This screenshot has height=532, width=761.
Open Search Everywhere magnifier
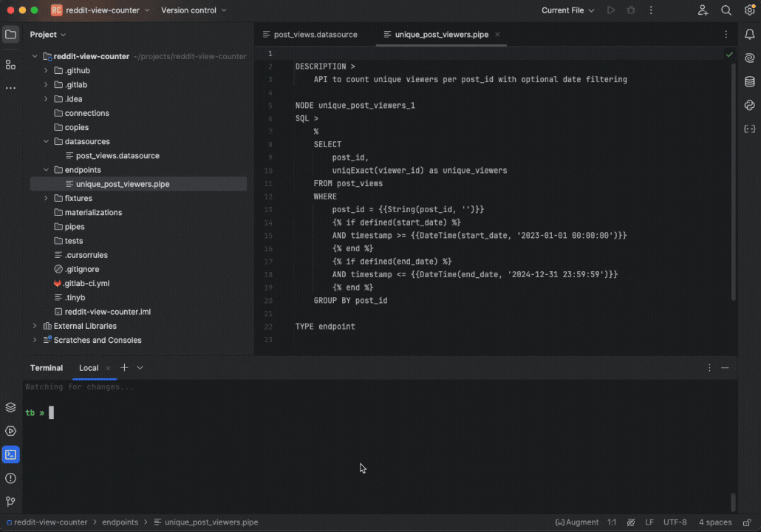(726, 10)
